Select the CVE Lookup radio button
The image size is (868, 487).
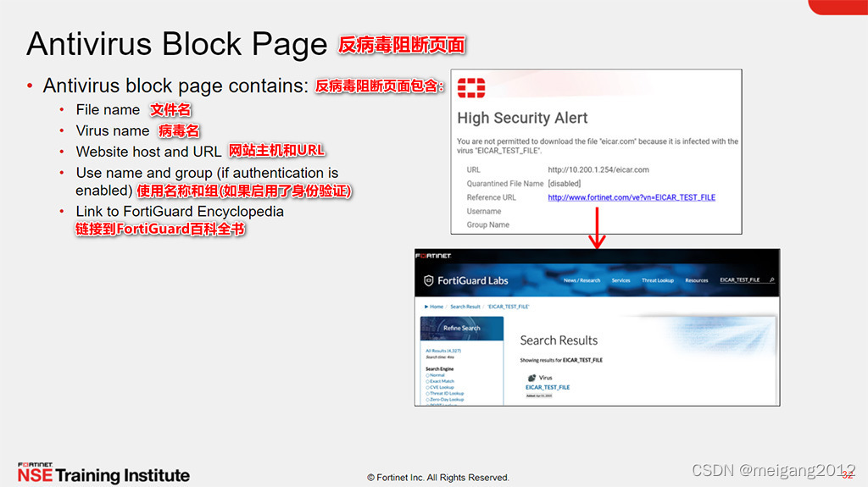click(427, 387)
